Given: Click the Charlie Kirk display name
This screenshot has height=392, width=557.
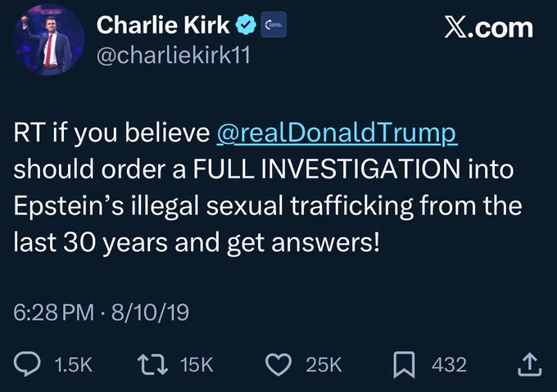Looking at the screenshot, I should 163,25.
